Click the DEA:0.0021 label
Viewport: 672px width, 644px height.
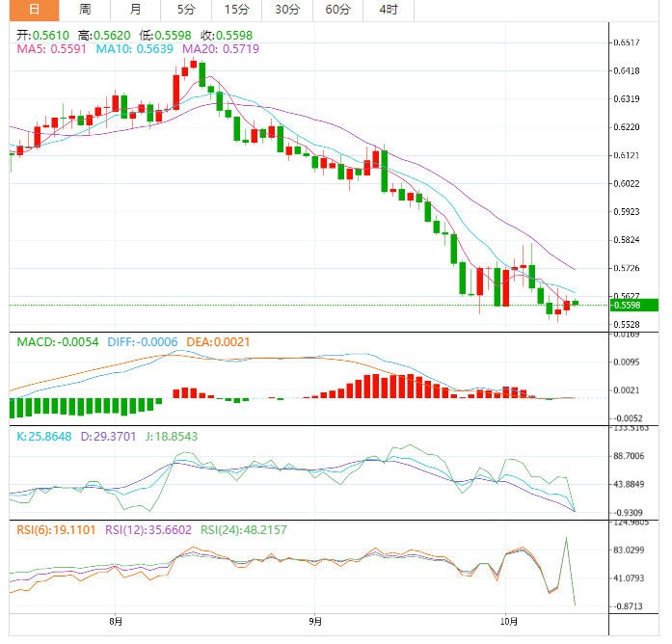[218, 342]
